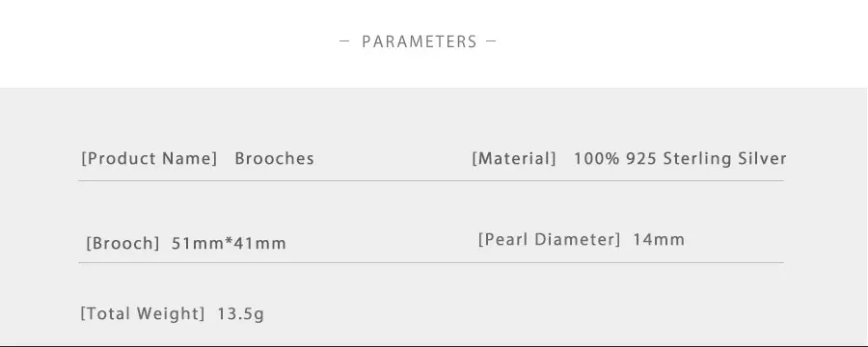Select the 14mm pearl diameter value
The height and width of the screenshot is (347, 868).
point(659,240)
